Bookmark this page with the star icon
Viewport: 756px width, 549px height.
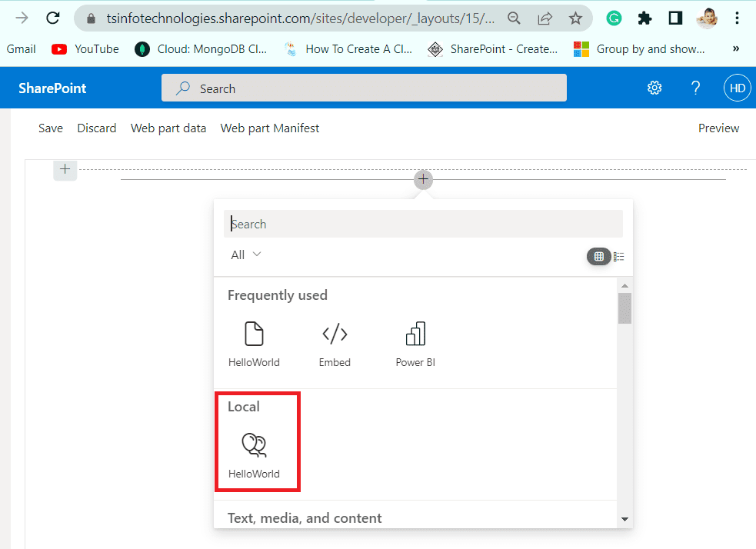[x=575, y=18]
